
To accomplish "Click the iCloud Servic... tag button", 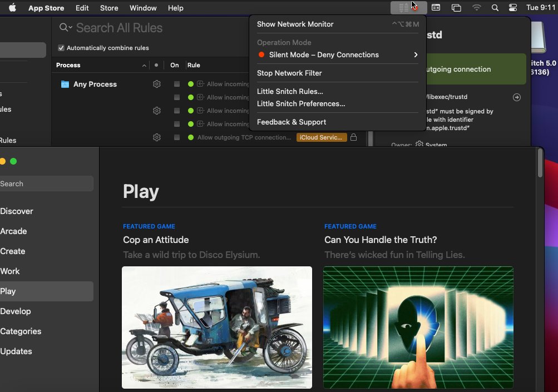I will (322, 137).
